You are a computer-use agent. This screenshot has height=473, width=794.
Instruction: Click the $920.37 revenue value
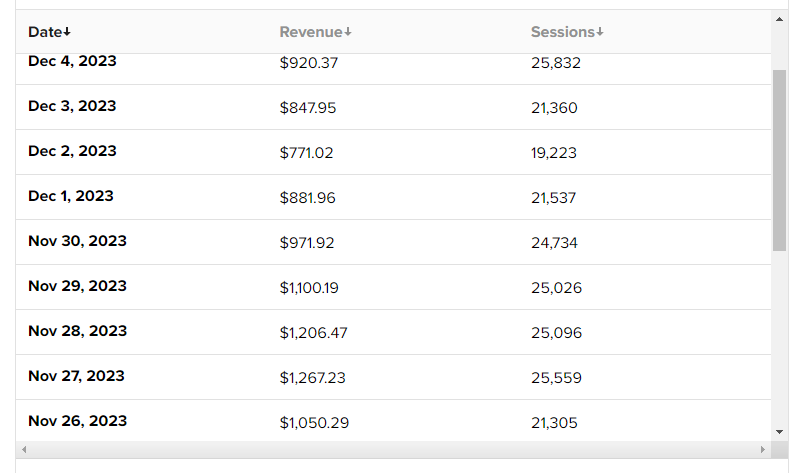pyautogui.click(x=309, y=63)
